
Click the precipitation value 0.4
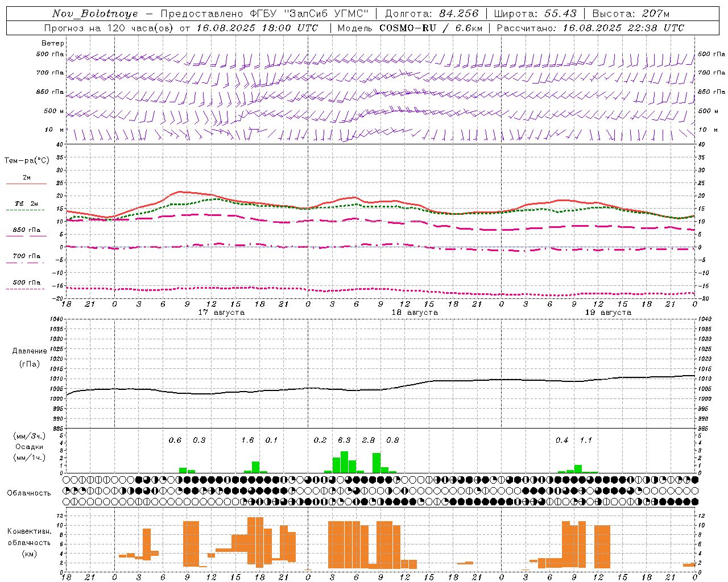tap(562, 440)
